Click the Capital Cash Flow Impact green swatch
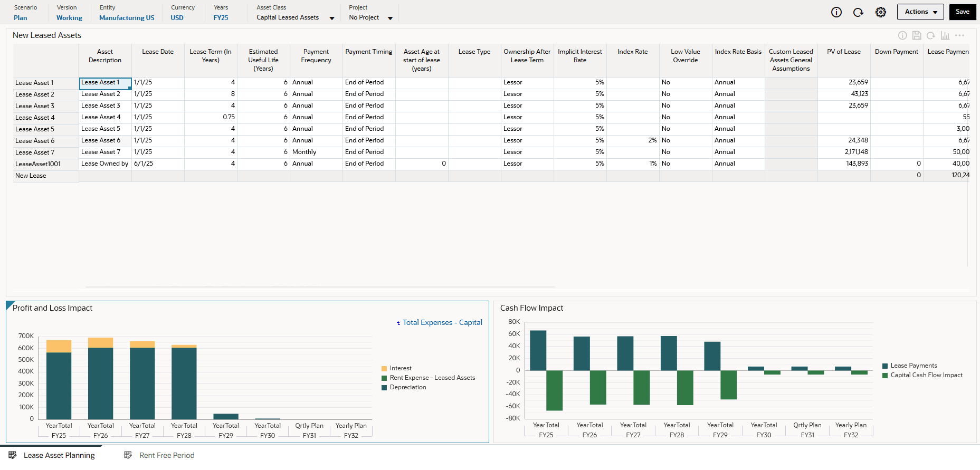Image resolution: width=980 pixels, height=470 pixels. (x=885, y=376)
